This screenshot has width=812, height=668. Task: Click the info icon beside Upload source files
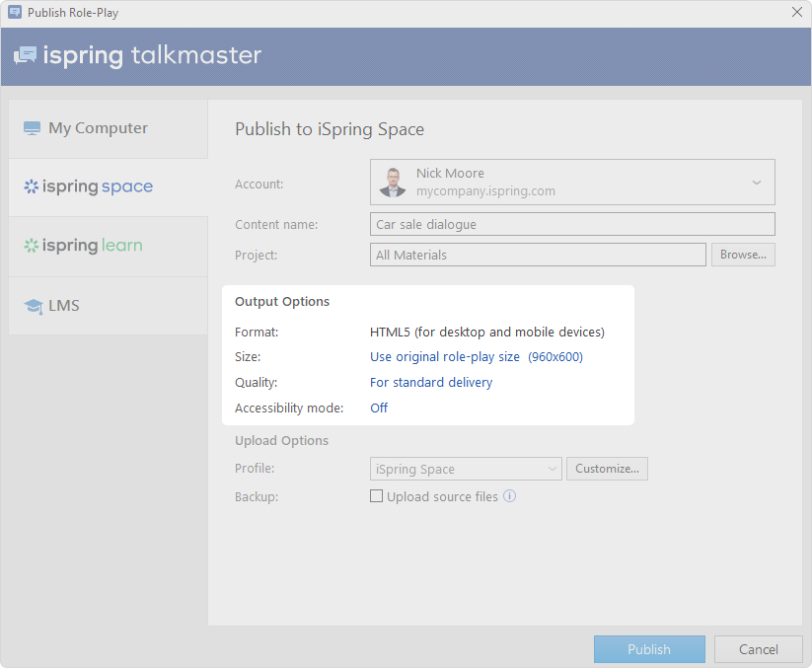pos(509,496)
